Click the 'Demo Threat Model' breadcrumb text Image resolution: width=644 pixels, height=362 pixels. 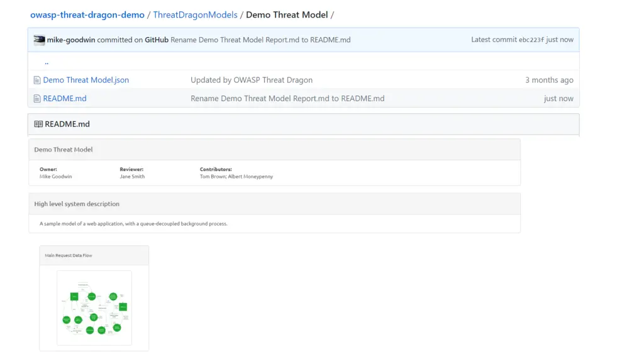click(287, 15)
